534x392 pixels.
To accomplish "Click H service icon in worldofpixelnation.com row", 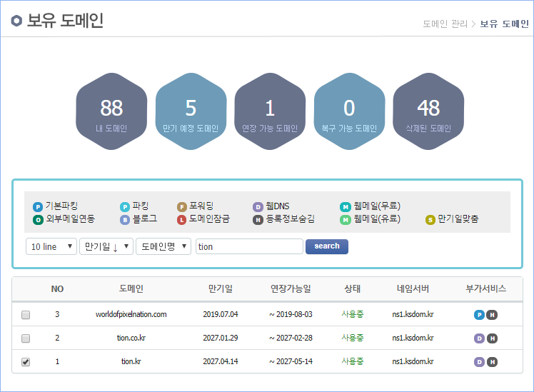I will [x=492, y=315].
